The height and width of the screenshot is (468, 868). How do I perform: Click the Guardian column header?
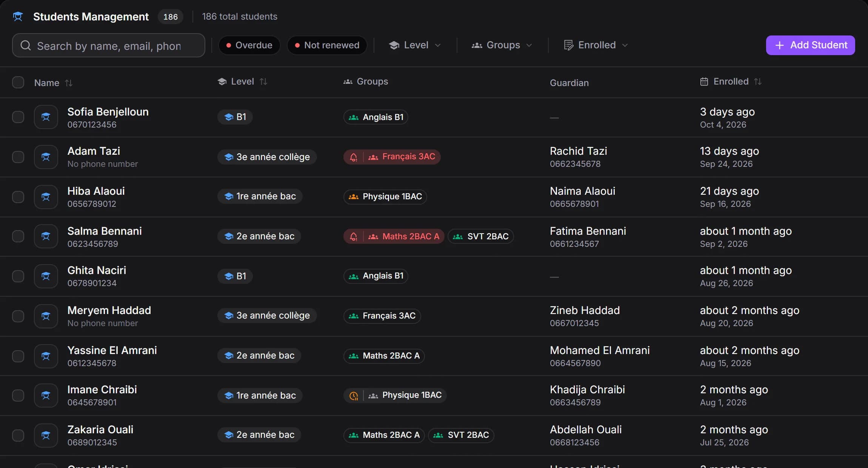point(569,83)
